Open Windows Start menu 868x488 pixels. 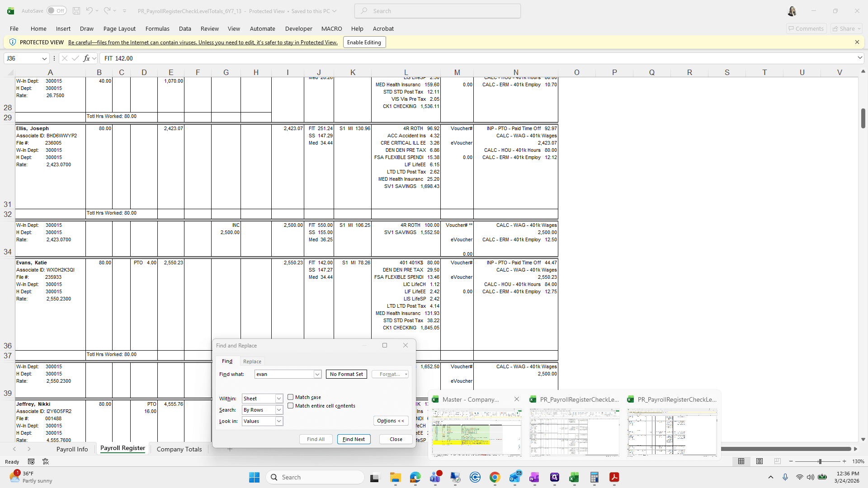[255, 477]
